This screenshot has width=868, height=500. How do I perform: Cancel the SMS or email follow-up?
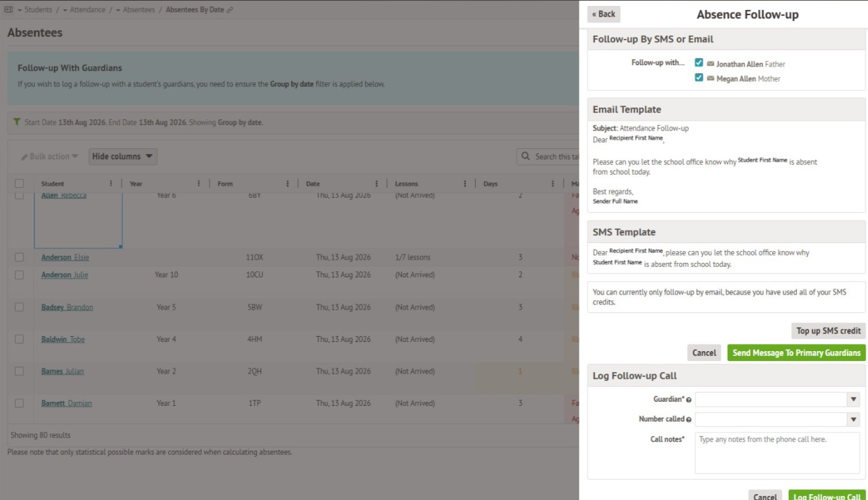[x=704, y=352]
